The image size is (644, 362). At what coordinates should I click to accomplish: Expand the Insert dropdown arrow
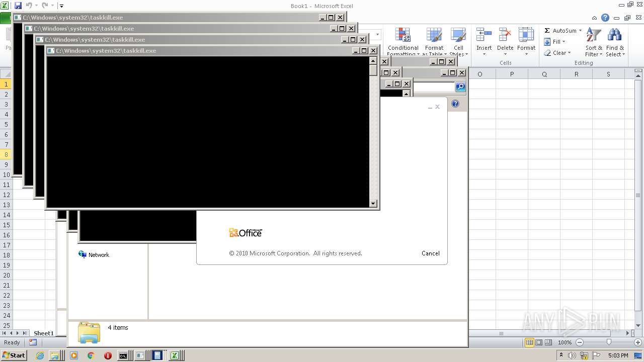[484, 54]
